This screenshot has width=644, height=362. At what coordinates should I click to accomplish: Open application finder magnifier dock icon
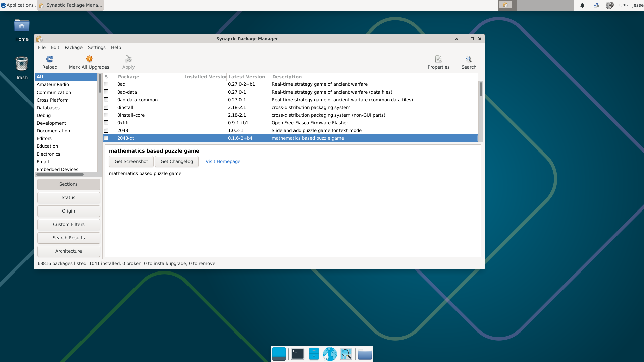point(346,354)
